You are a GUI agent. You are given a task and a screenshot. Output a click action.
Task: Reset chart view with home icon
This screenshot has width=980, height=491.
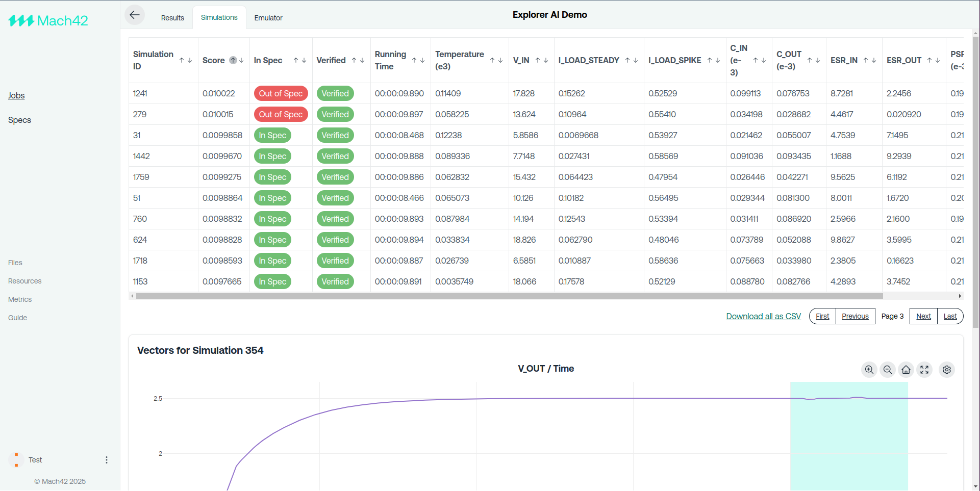pos(906,370)
